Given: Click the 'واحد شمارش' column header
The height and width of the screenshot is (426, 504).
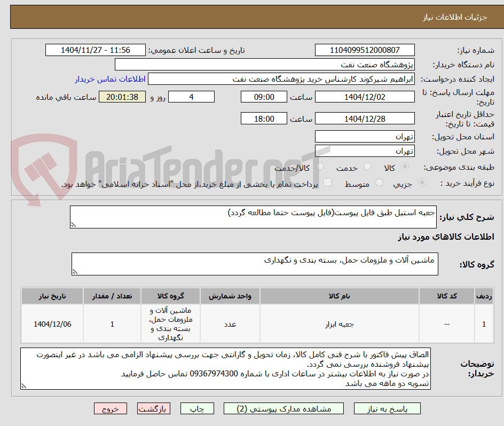Looking at the screenshot, I should click(x=230, y=296).
